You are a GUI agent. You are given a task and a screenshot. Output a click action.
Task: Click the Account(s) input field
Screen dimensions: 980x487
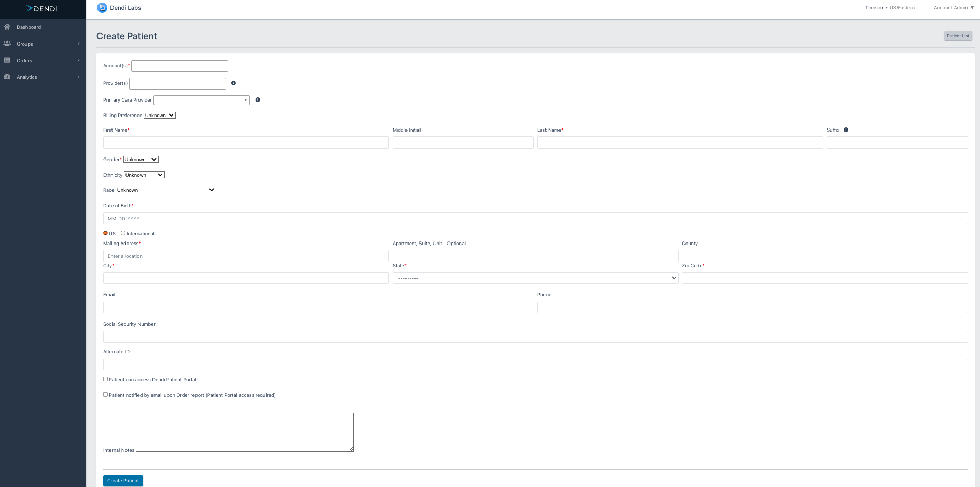pos(179,66)
